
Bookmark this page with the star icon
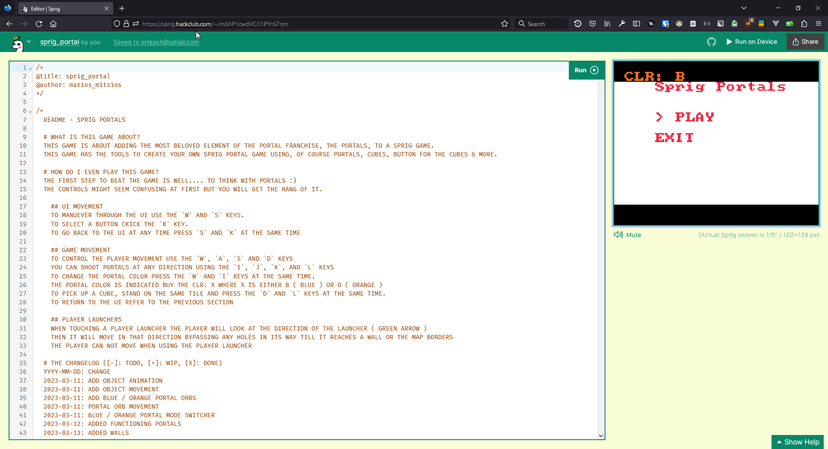(504, 24)
